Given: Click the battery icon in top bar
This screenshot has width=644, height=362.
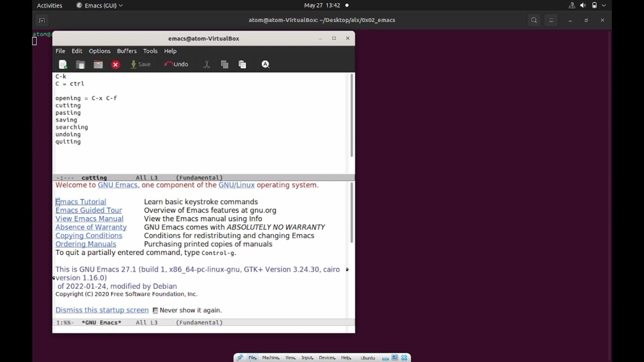Looking at the screenshot, I should point(594,6).
